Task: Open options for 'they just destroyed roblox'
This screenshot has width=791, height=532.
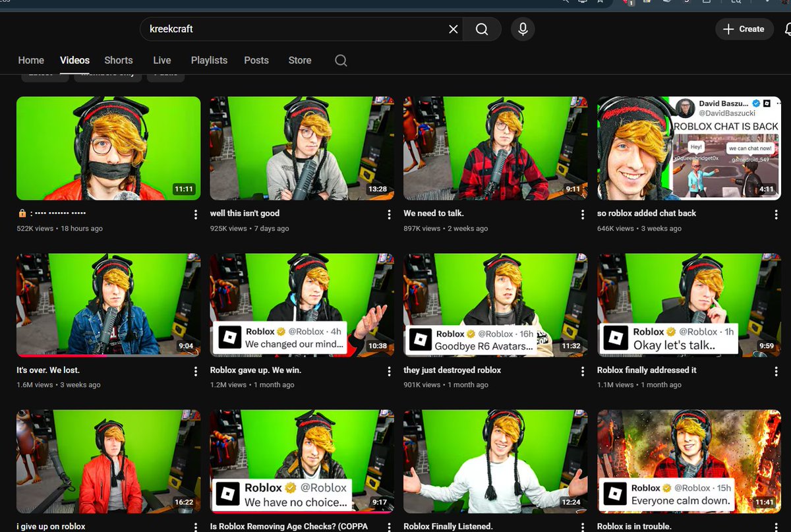Action: (x=583, y=372)
